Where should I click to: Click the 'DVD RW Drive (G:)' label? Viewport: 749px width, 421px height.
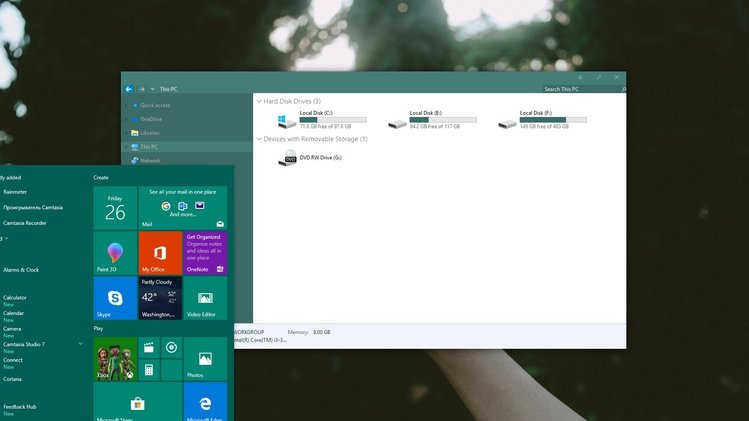click(321, 158)
